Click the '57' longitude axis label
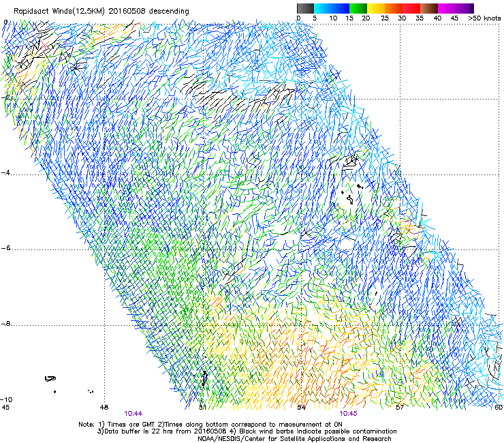 pyautogui.click(x=400, y=408)
